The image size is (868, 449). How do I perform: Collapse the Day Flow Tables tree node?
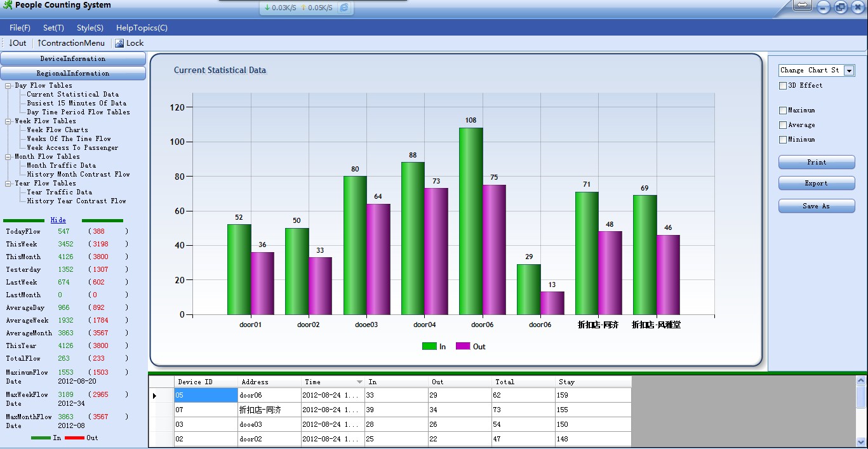pos(8,86)
